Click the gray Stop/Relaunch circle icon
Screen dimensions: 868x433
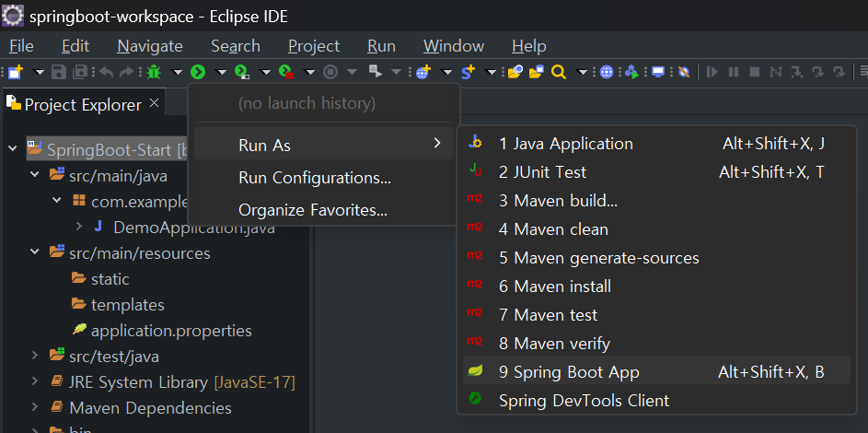(x=330, y=72)
